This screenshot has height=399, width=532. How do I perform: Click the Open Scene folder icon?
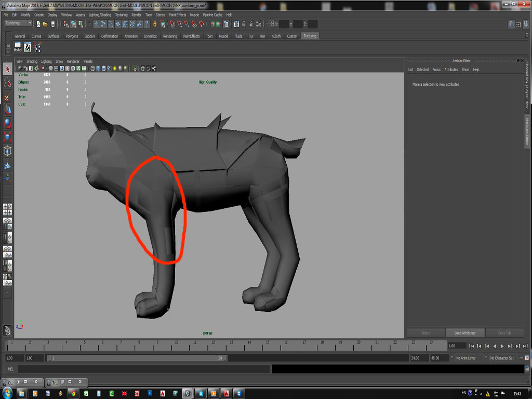(x=45, y=24)
